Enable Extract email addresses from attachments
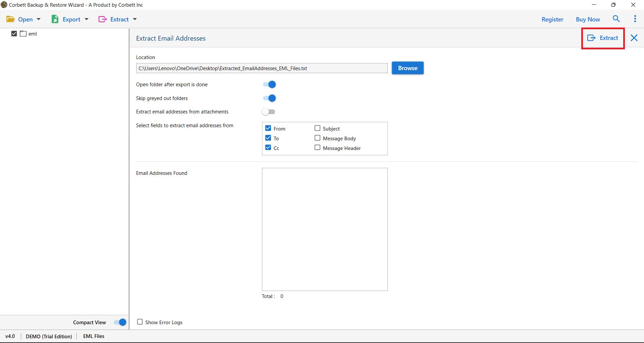 coord(268,112)
